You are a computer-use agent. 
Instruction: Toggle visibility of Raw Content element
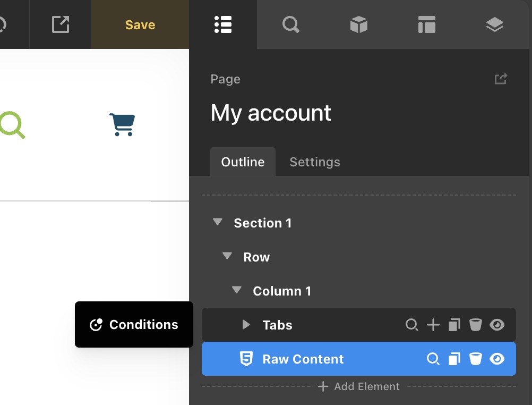497,359
